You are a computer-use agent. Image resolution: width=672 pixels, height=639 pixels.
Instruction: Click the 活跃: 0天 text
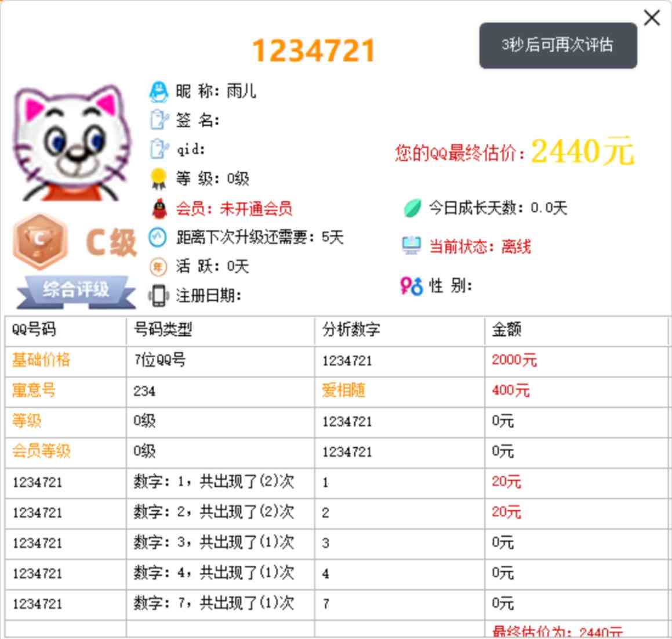[213, 267]
